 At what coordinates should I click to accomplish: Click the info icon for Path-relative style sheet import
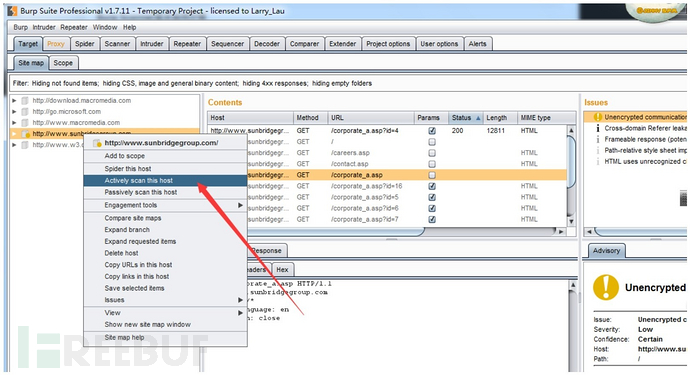click(598, 151)
